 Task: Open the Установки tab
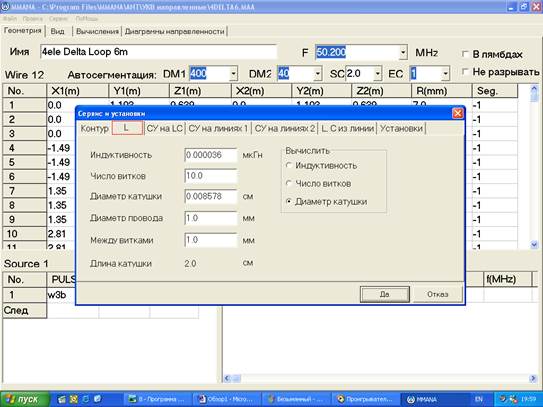click(401, 129)
